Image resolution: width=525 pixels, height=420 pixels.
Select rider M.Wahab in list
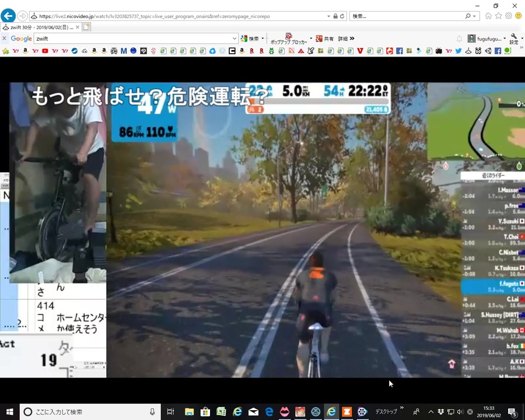click(493, 333)
